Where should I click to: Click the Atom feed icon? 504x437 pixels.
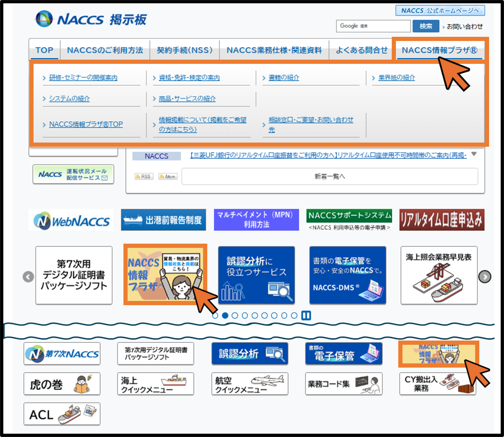[168, 177]
